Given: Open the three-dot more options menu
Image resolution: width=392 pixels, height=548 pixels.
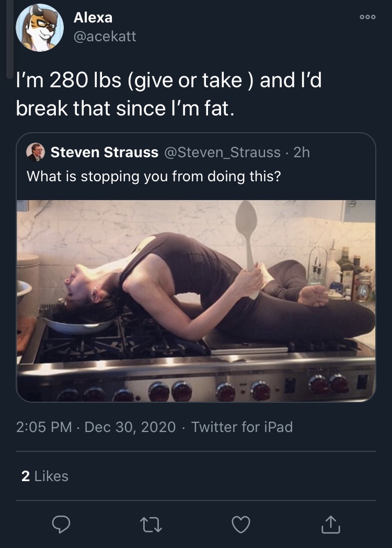Looking at the screenshot, I should pyautogui.click(x=367, y=17).
